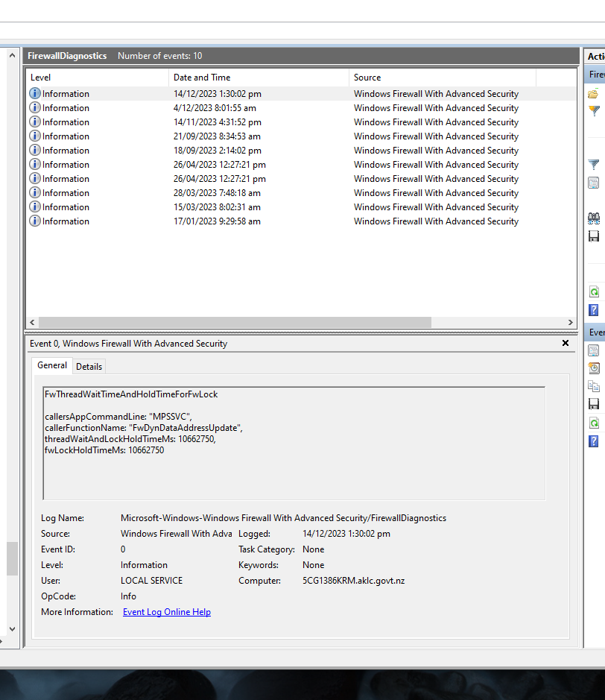This screenshot has width=605, height=700.
Task: Click the Log Name value field
Action: click(283, 518)
